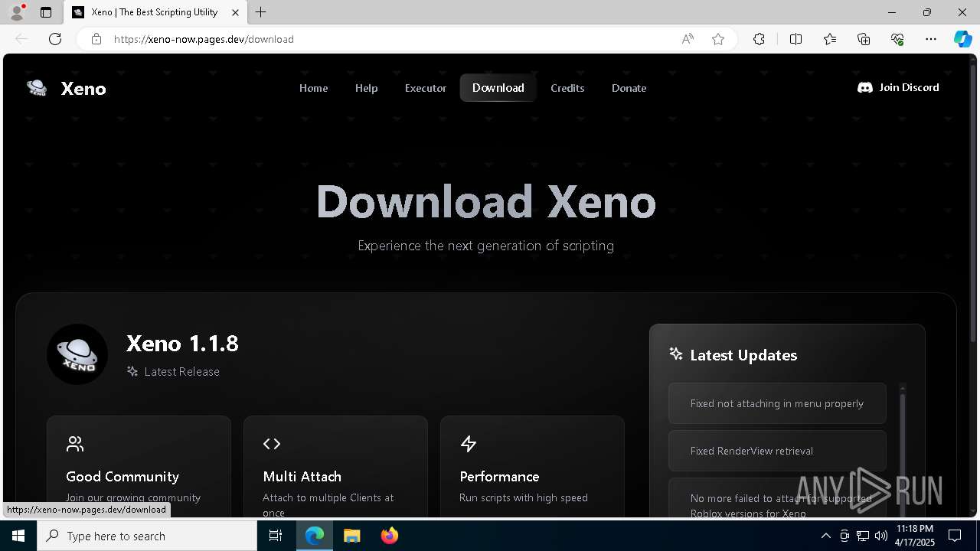This screenshot has width=980, height=551.
Task: Click the Xeno 1.1.8 version heading
Action: (x=182, y=343)
